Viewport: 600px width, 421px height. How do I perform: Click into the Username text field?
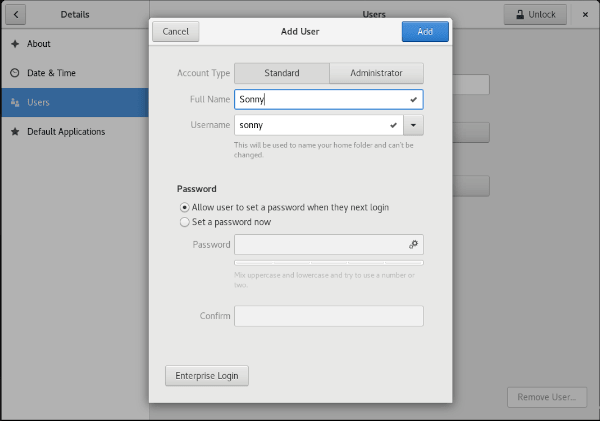pos(310,125)
